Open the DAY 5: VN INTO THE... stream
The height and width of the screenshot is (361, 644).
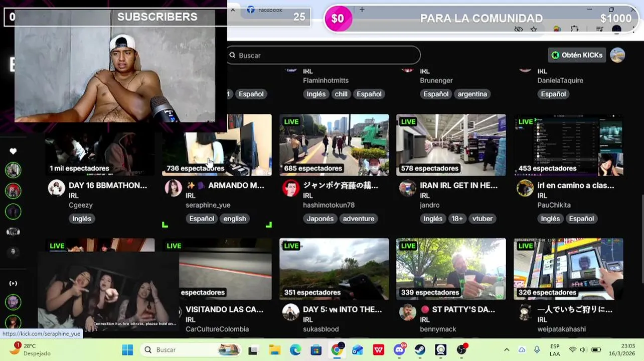342,310
